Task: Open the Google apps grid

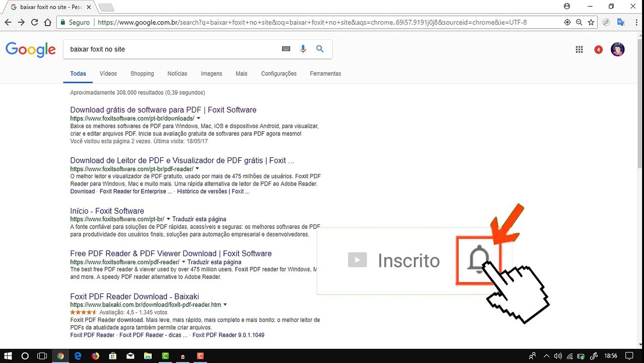Action: point(579,49)
